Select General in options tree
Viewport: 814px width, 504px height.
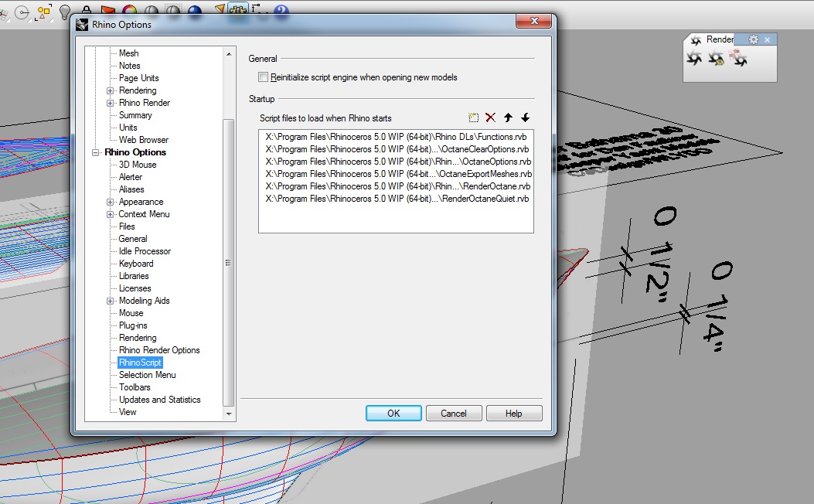133,239
